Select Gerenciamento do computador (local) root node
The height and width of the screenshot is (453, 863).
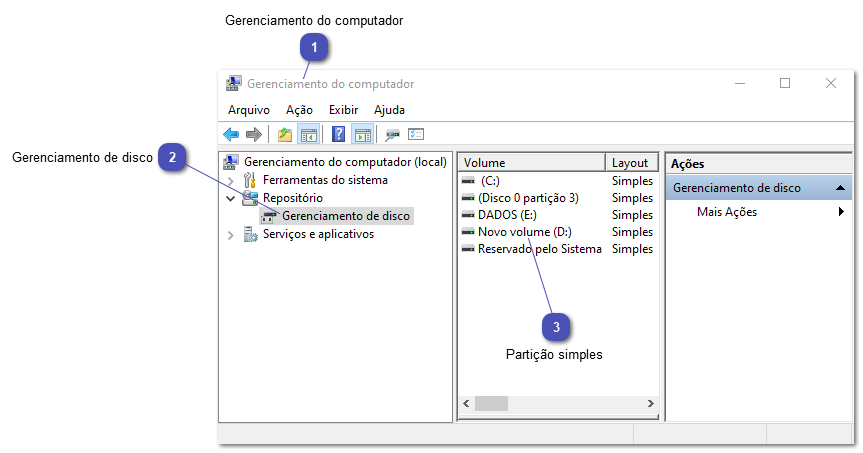pyautogui.click(x=345, y=162)
